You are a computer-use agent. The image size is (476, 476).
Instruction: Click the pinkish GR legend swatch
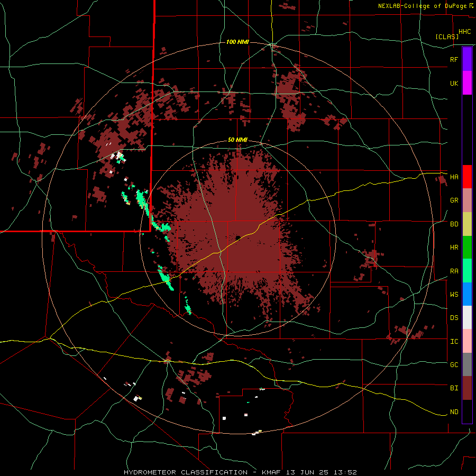click(467, 200)
